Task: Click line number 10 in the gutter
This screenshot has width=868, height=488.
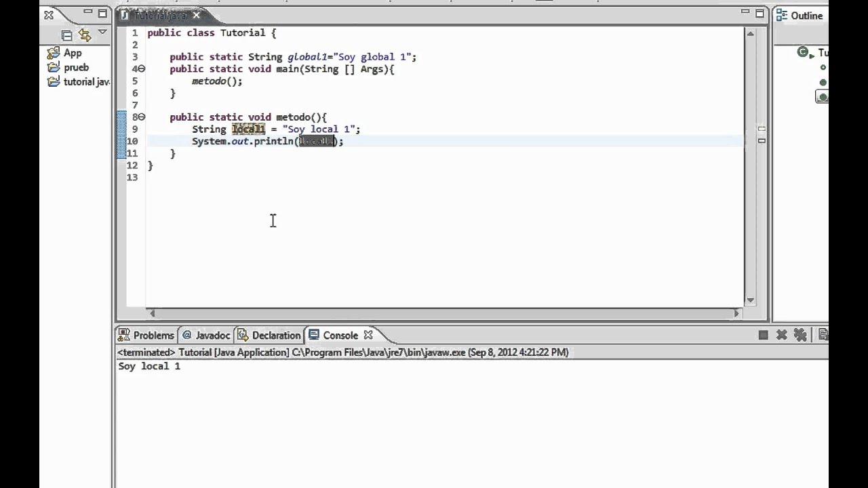Action: (132, 141)
